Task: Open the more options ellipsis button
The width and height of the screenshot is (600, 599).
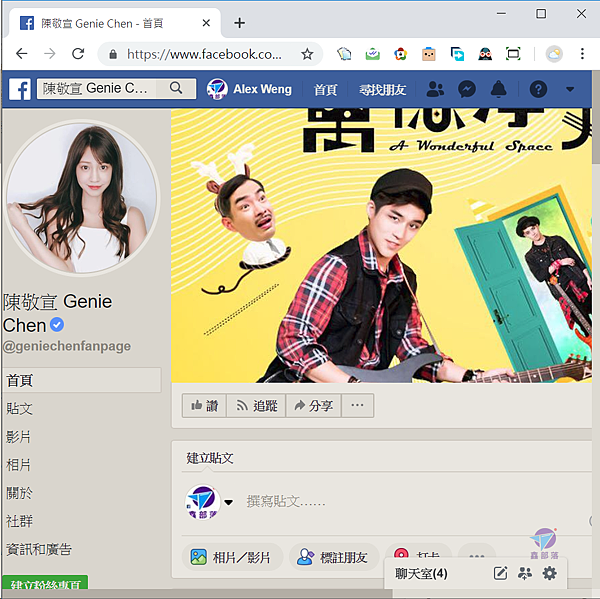Action: point(357,405)
